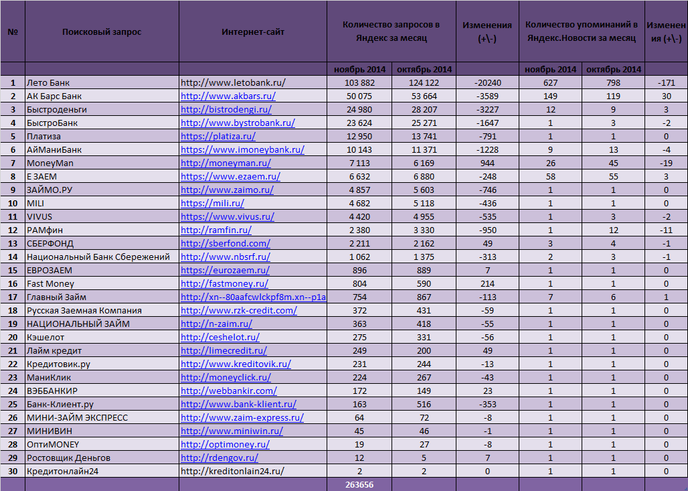Open the xn--80aafcwlckpf8m link
This screenshot has width=688, height=491.
(x=253, y=297)
